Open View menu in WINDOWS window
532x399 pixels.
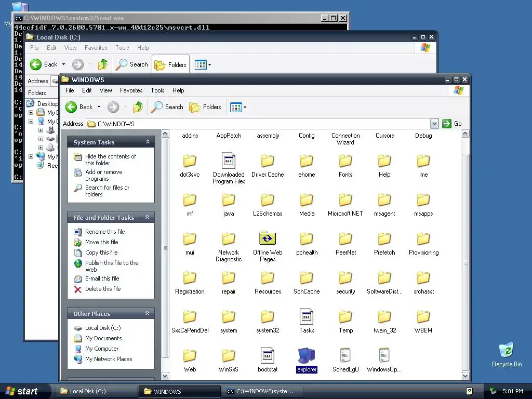point(105,90)
